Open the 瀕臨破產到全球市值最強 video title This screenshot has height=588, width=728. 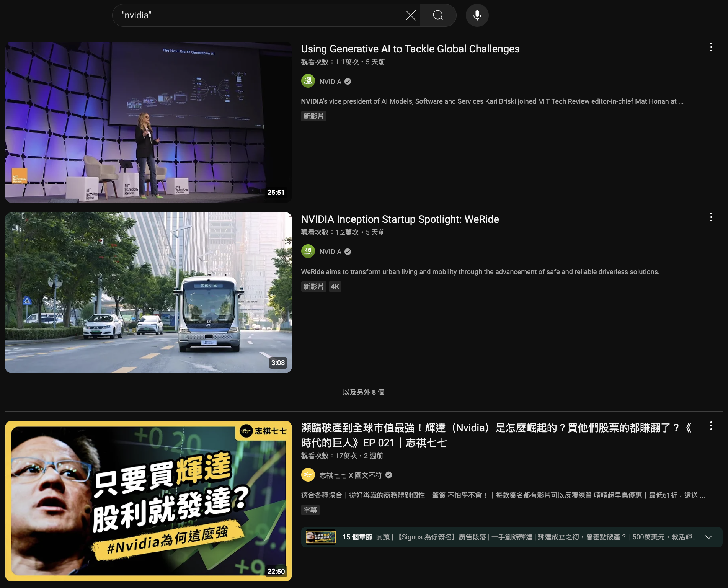point(496,435)
